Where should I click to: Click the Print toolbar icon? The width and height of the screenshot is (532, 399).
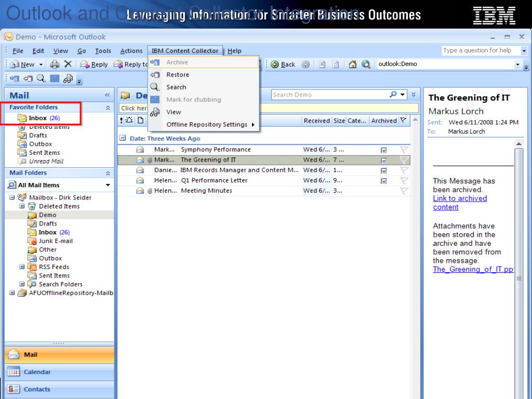click(55, 64)
